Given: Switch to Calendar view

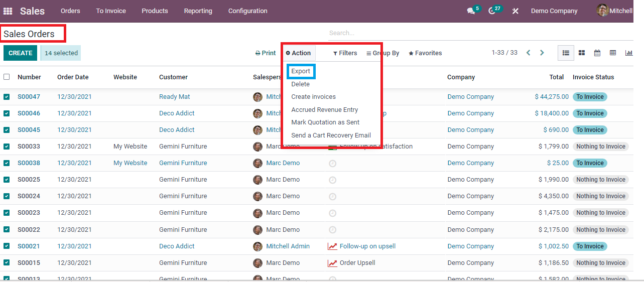Looking at the screenshot, I should tap(597, 53).
